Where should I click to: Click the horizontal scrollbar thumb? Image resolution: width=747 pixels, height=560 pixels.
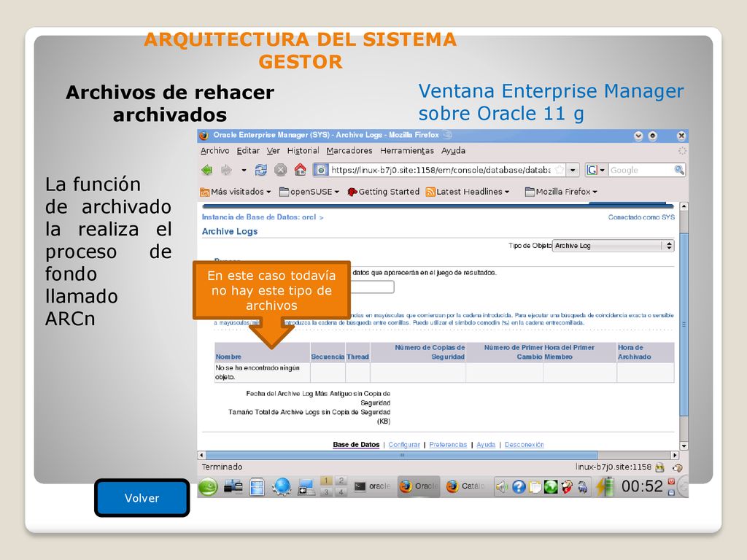point(402,455)
